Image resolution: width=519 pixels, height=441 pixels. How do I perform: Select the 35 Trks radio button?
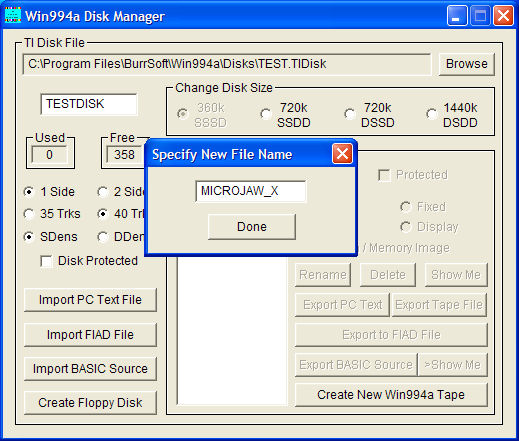(x=29, y=214)
